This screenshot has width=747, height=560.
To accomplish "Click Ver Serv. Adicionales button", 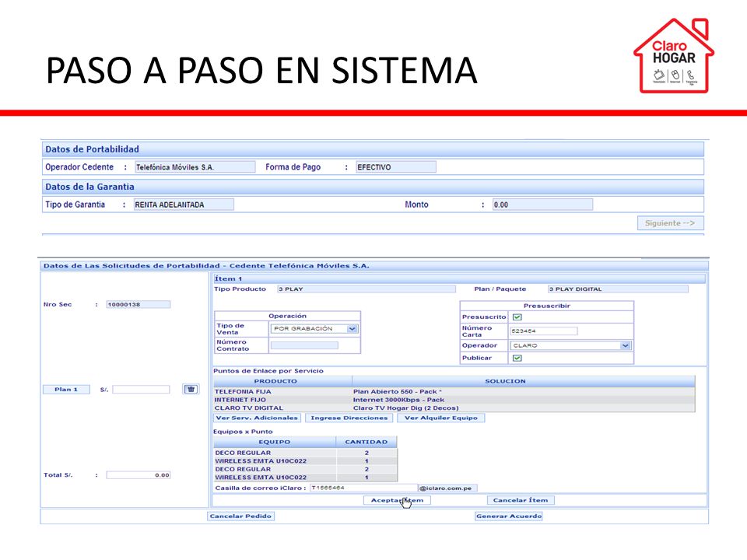I will pyautogui.click(x=257, y=418).
